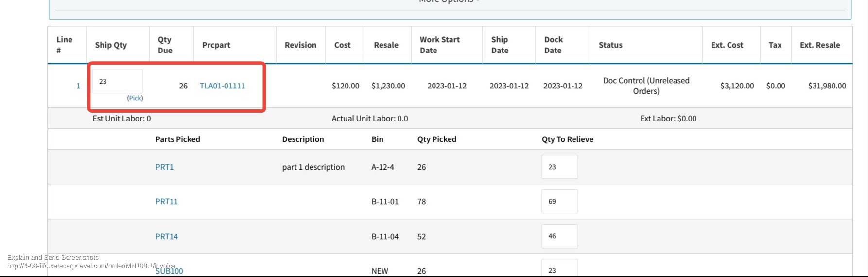Click the Status column header
868x277 pixels.
pyautogui.click(x=610, y=45)
